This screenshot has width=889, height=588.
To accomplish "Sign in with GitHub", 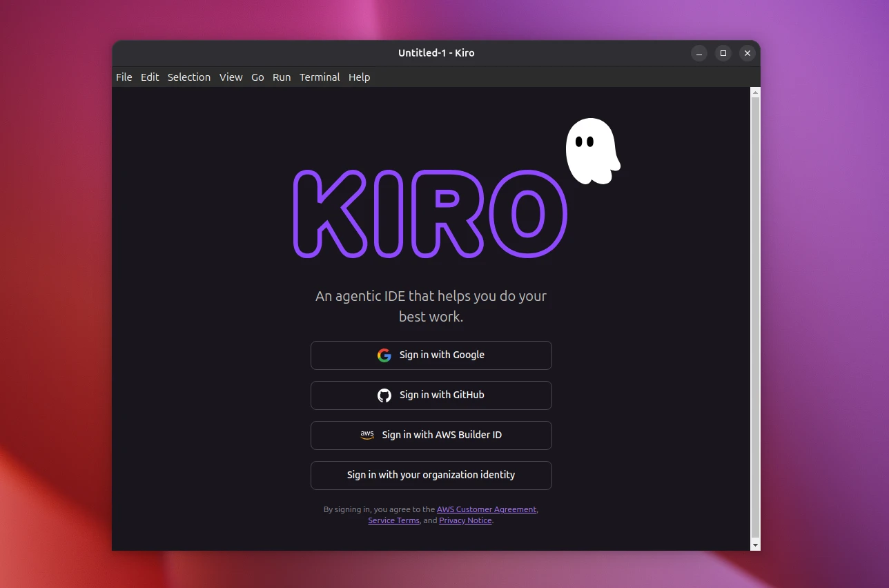I will (x=431, y=395).
